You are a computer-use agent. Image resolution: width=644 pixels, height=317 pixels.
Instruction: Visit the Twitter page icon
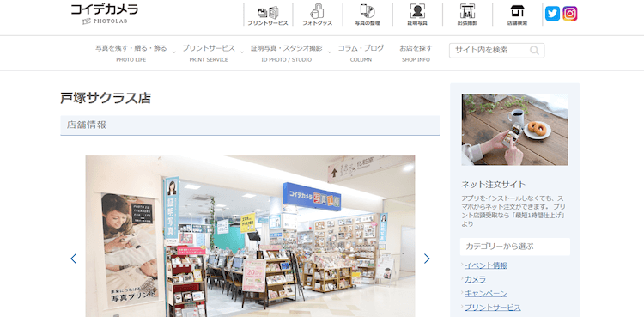(552, 14)
